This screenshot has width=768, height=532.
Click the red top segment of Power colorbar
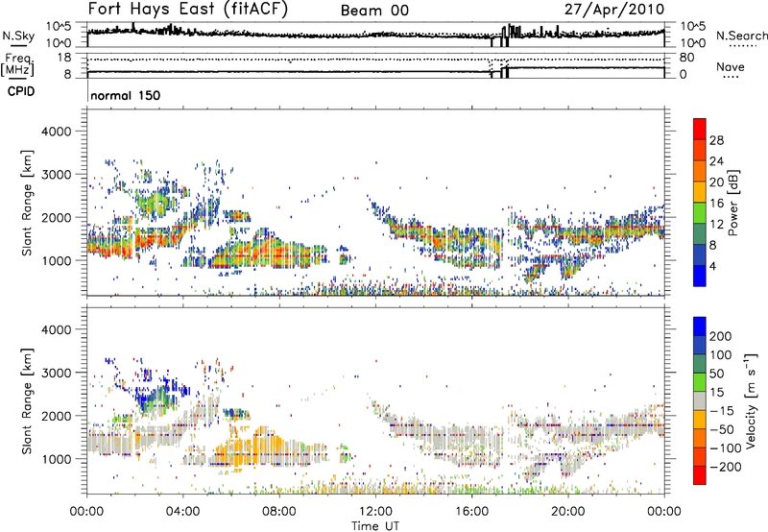click(700, 129)
